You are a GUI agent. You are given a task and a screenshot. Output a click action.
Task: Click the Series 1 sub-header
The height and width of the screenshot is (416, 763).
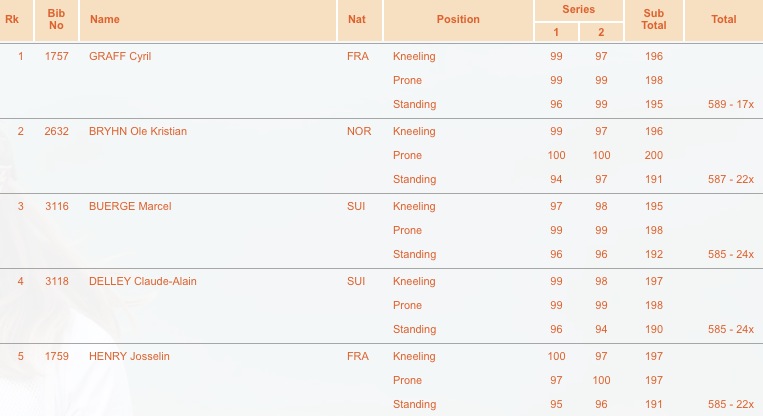point(556,32)
